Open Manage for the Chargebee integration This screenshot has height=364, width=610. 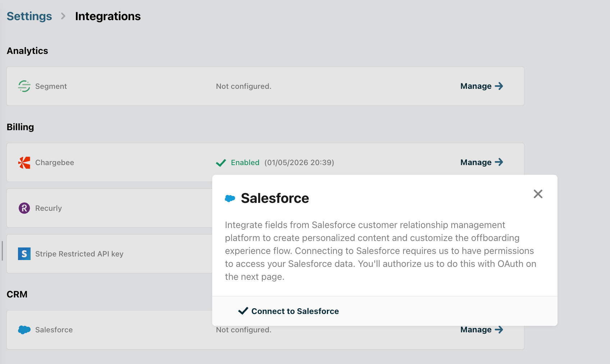tap(476, 163)
